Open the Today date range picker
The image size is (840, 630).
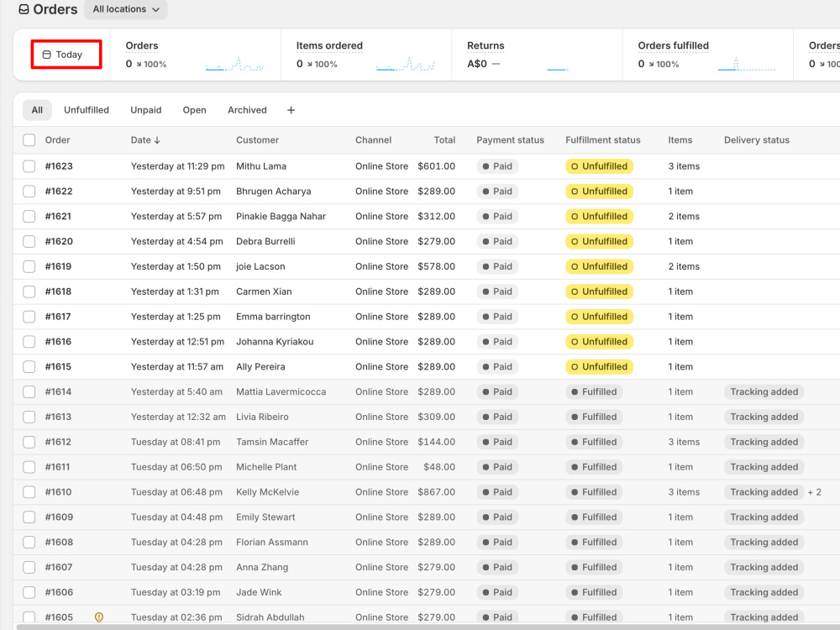66,54
